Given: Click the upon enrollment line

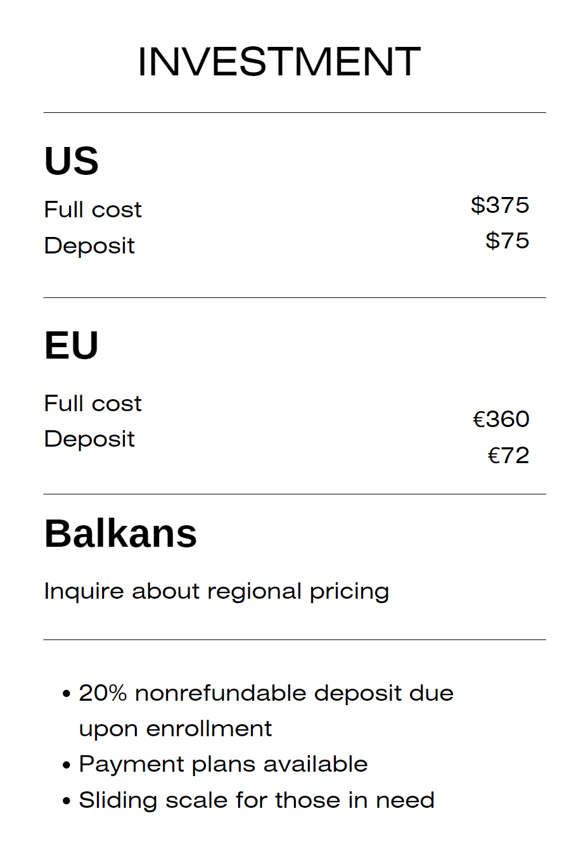Looking at the screenshot, I should pos(176,729).
